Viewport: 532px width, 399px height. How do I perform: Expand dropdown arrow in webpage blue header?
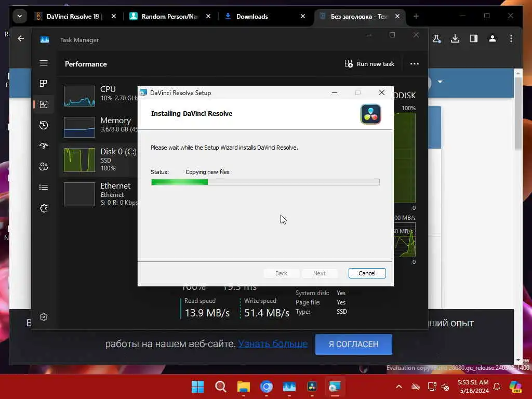[x=440, y=82]
